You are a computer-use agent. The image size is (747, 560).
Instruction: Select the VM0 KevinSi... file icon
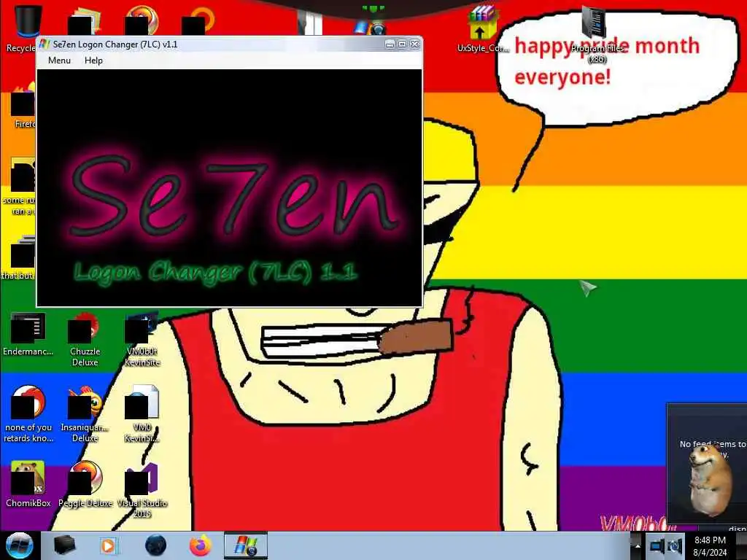click(x=142, y=413)
